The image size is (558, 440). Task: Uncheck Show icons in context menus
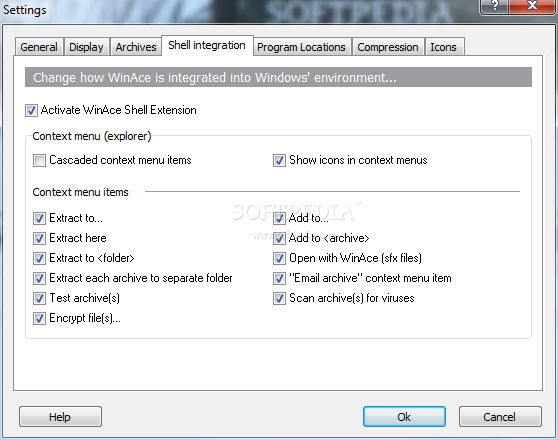279,160
